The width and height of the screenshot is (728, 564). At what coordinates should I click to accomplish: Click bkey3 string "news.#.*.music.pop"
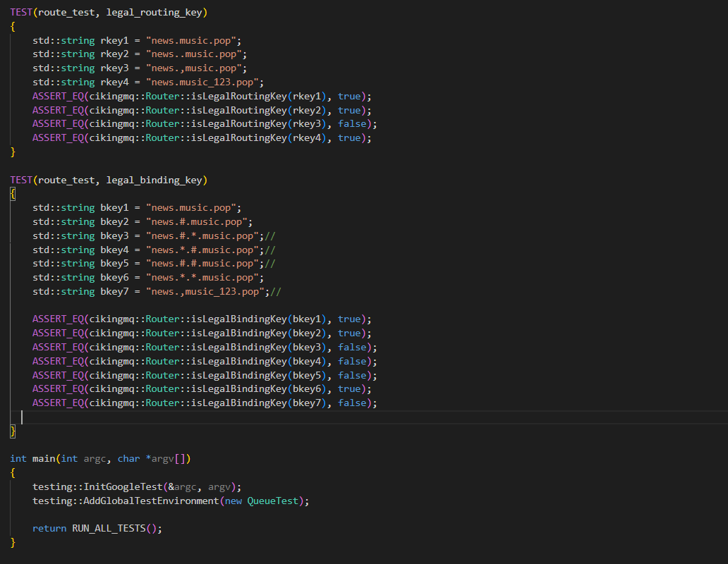(202, 236)
